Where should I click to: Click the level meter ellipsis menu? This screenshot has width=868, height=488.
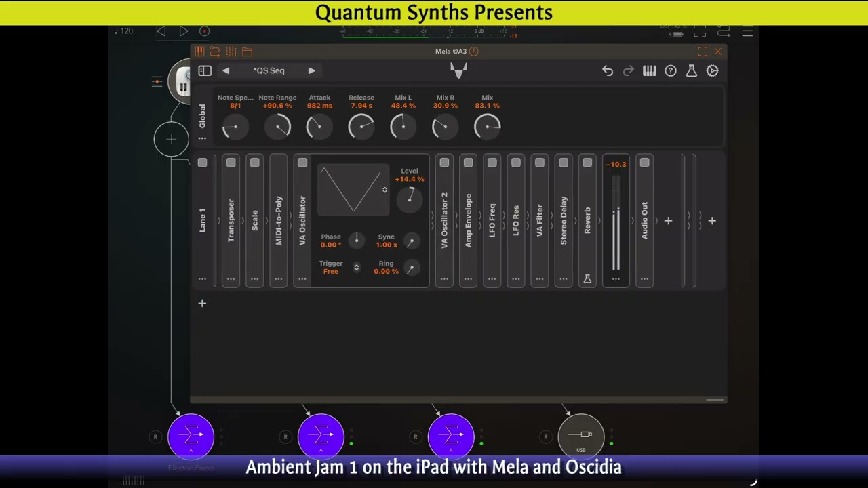click(x=616, y=279)
